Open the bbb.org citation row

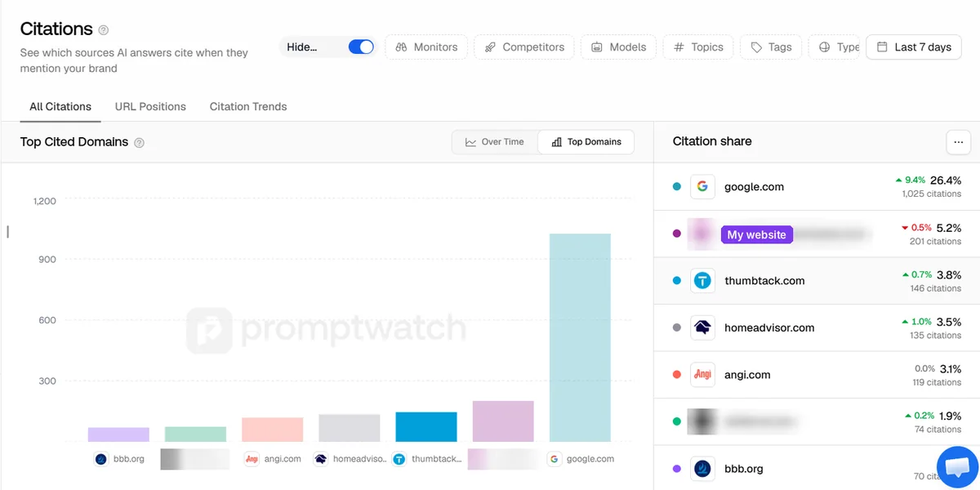pos(817,469)
